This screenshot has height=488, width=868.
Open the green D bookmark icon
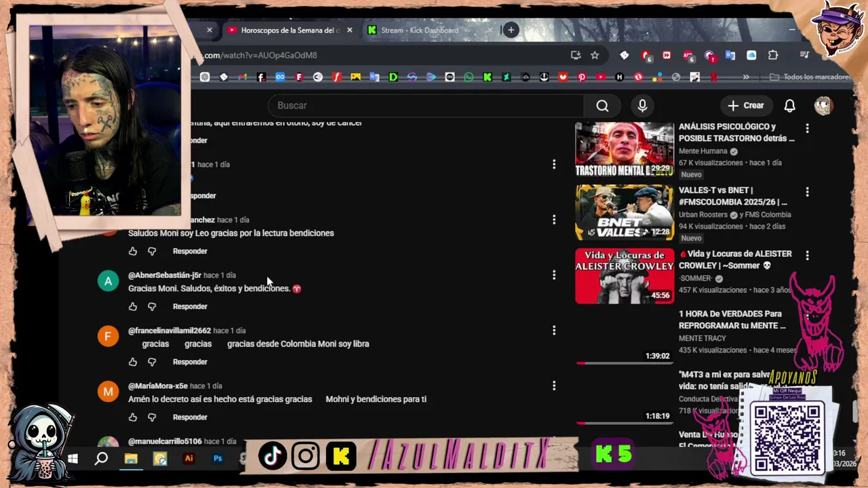coord(393,77)
